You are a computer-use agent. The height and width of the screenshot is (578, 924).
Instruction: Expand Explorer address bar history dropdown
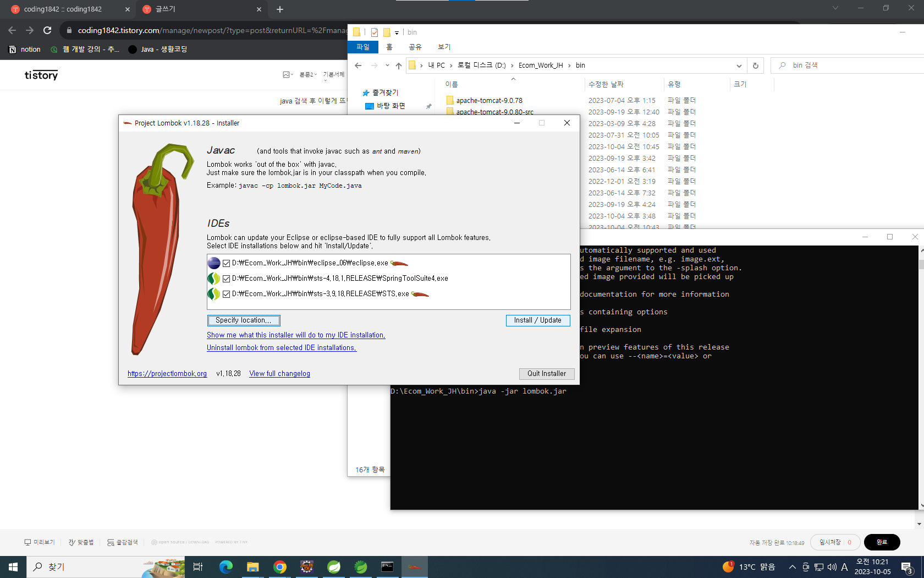coord(739,66)
